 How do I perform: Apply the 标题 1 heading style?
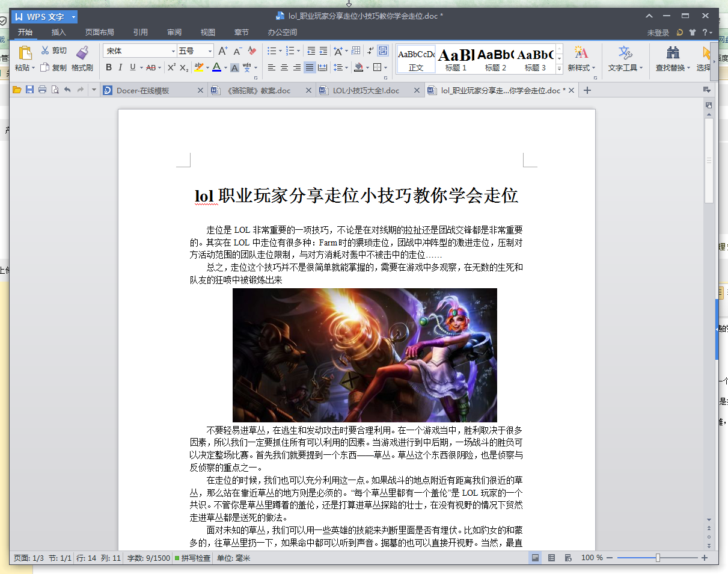pyautogui.click(x=456, y=59)
